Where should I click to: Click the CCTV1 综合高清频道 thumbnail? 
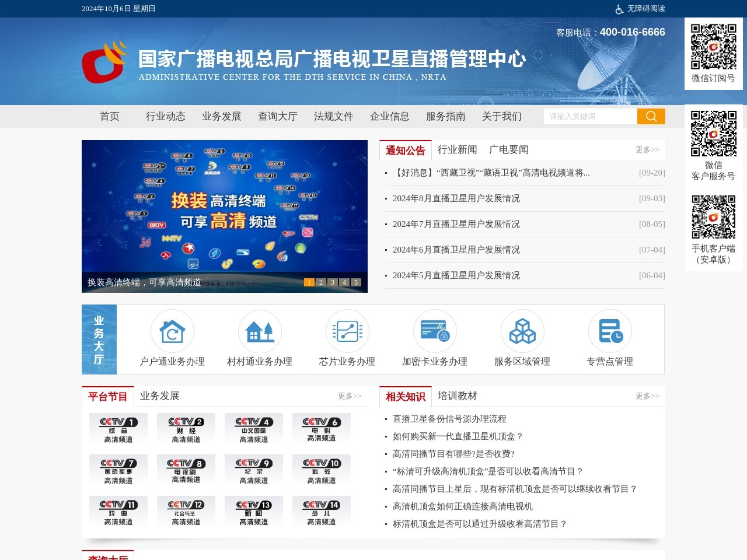tap(118, 429)
